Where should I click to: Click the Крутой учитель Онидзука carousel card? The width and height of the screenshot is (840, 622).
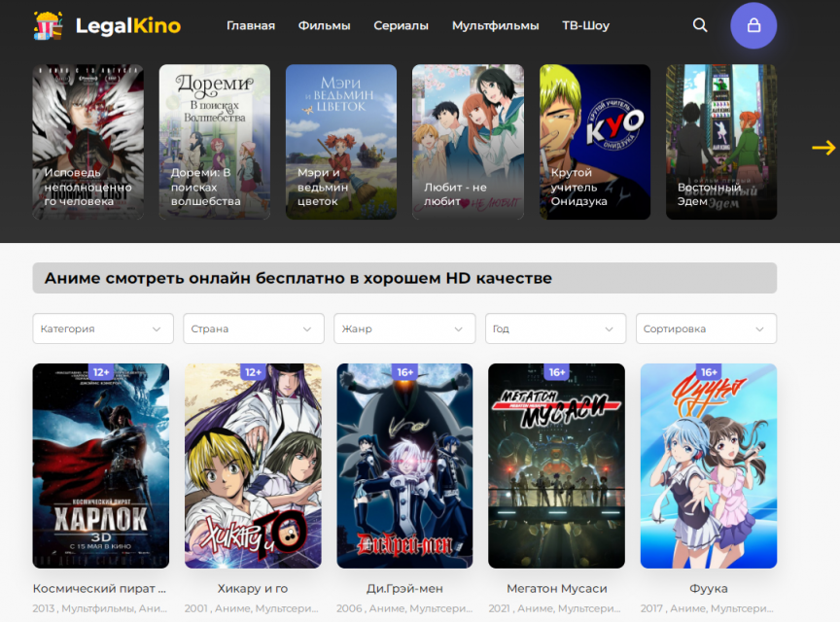[595, 142]
